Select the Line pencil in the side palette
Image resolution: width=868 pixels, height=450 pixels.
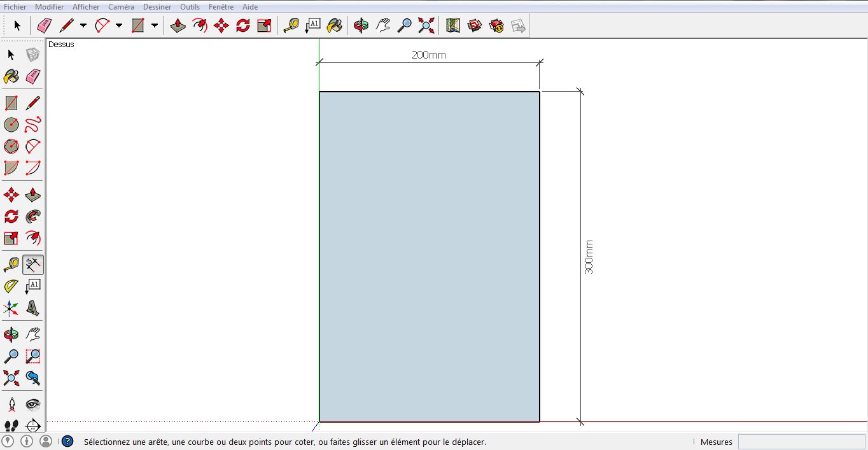[x=33, y=103]
